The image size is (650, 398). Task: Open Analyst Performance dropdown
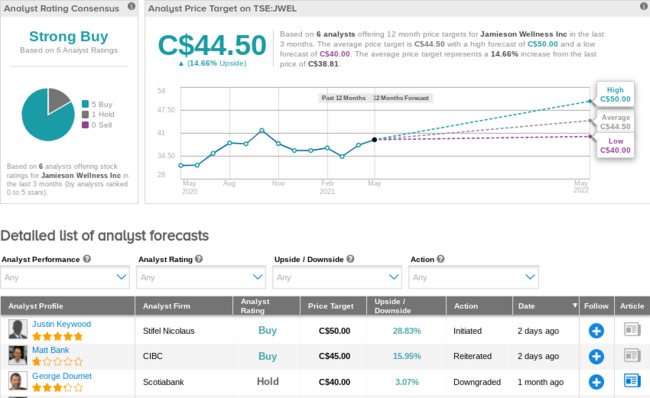(65, 277)
